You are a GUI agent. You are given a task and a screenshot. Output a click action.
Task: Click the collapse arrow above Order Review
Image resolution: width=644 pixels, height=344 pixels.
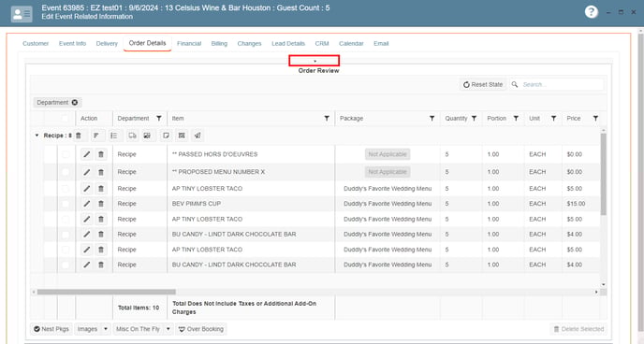coord(315,61)
